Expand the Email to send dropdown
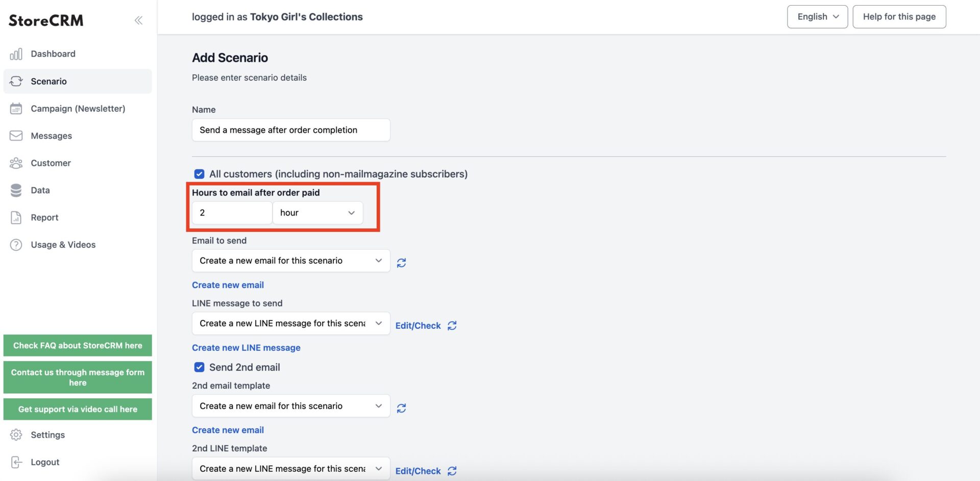 pyautogui.click(x=291, y=260)
